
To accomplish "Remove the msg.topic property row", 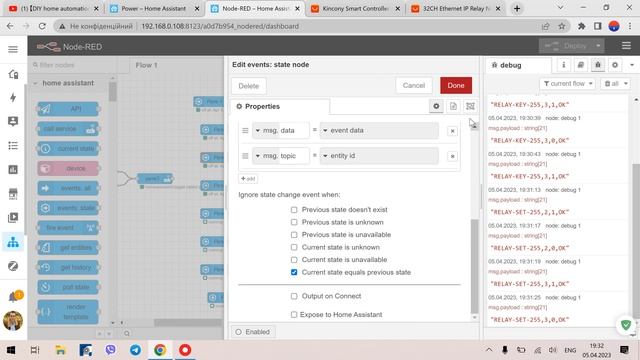I will point(452,156).
